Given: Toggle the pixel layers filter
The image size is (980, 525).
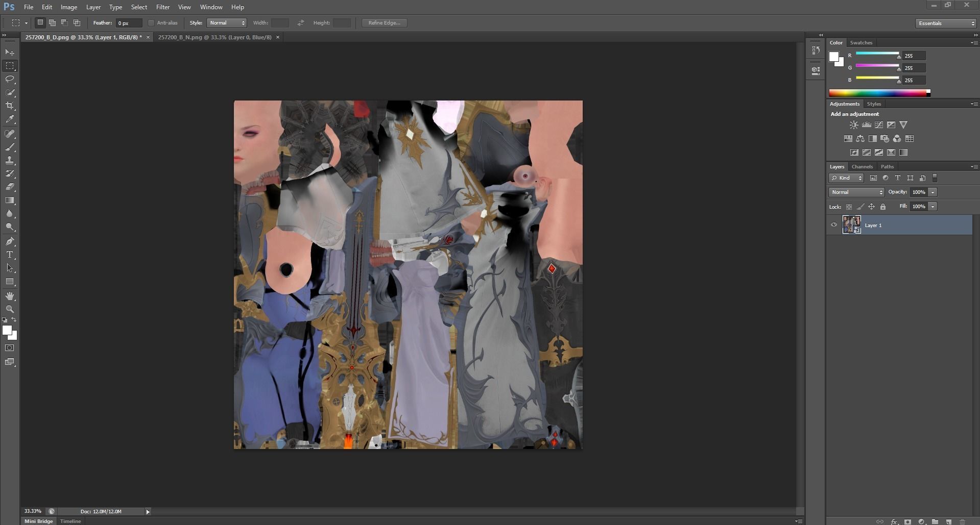Looking at the screenshot, I should pos(873,178).
